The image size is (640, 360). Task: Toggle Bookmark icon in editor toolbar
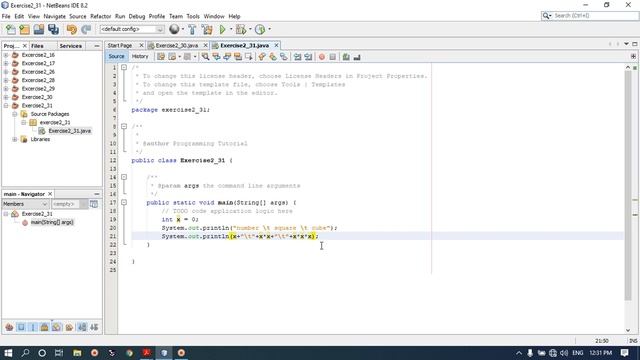[x=284, y=57]
